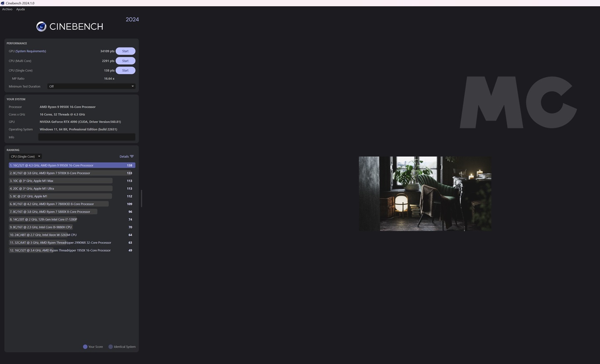Click the Info text input field
Viewport: 600px width, 364px height.
(86, 137)
